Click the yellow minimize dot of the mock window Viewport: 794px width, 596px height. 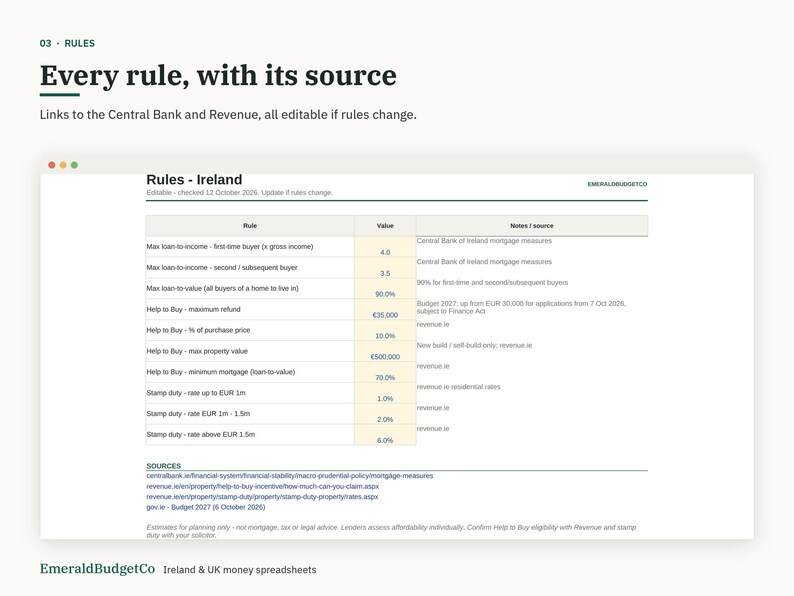pyautogui.click(x=63, y=165)
